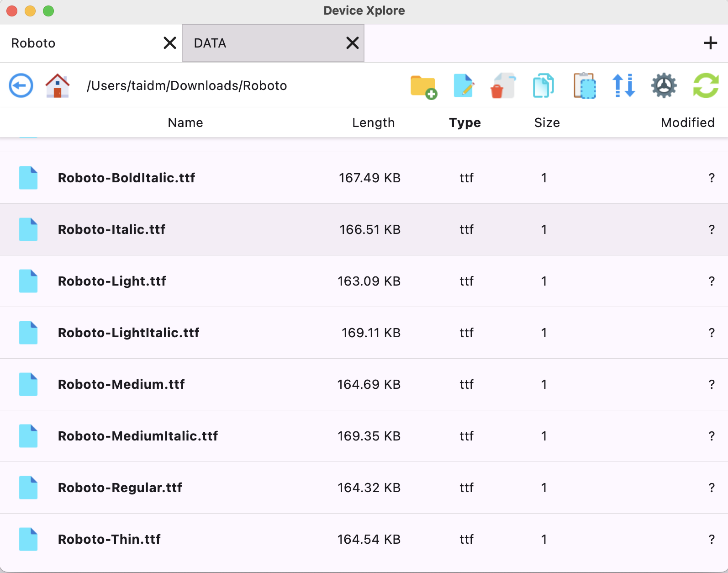Click the 164.32 KB length value
Image resolution: width=728 pixels, height=573 pixels.
pyautogui.click(x=369, y=488)
